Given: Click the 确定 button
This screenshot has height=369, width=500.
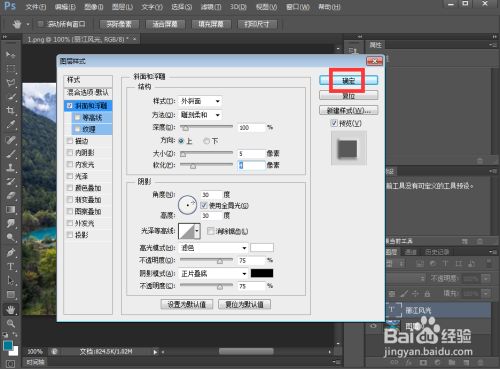Looking at the screenshot, I should point(349,80).
